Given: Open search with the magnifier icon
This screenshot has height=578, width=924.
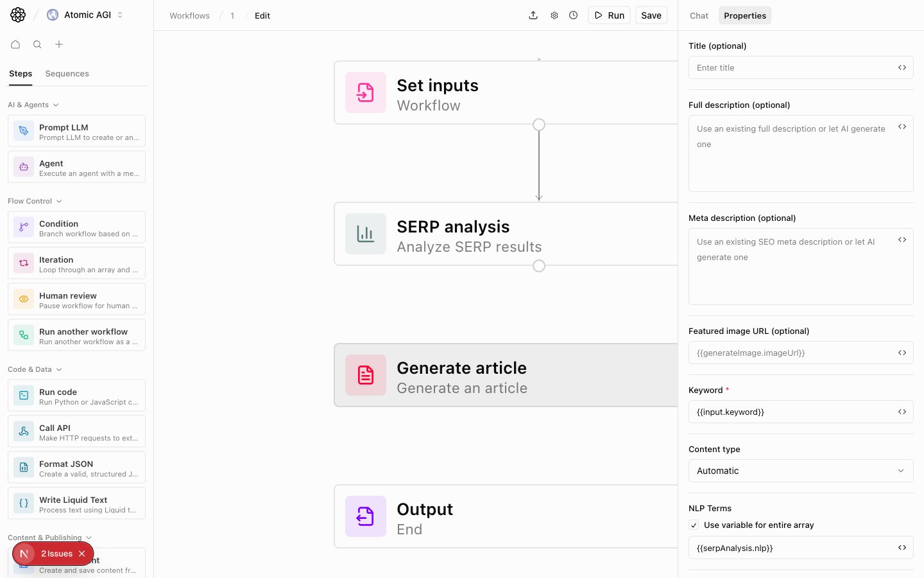Looking at the screenshot, I should coord(37,44).
